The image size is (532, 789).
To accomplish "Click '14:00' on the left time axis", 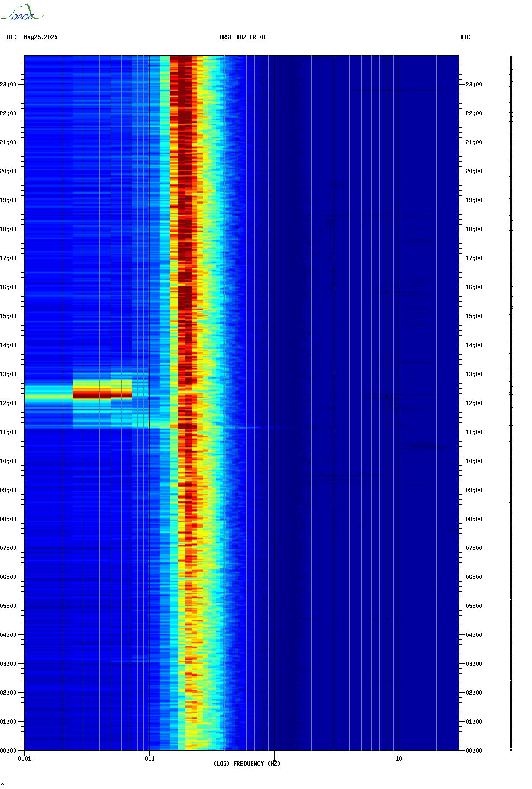I will coord(8,345).
